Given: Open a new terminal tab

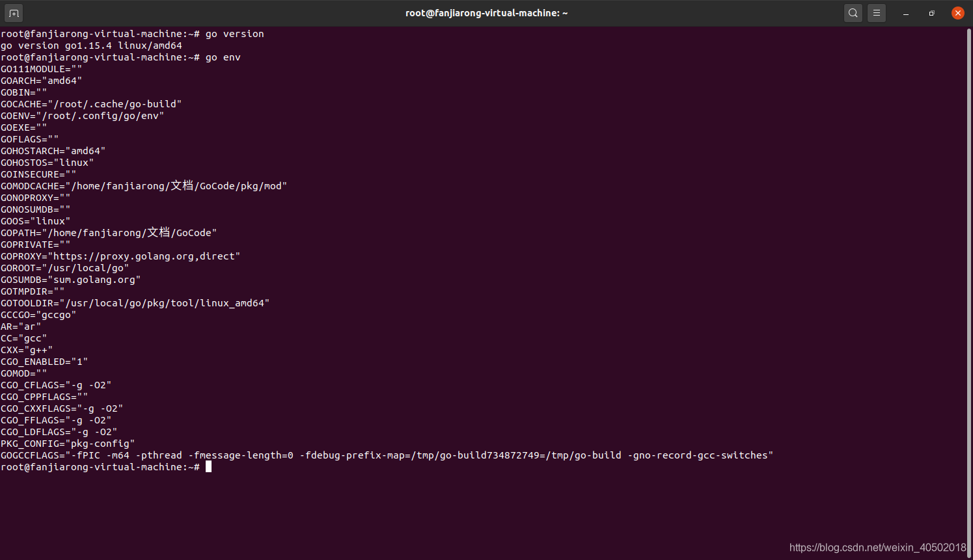Looking at the screenshot, I should click(x=13, y=12).
